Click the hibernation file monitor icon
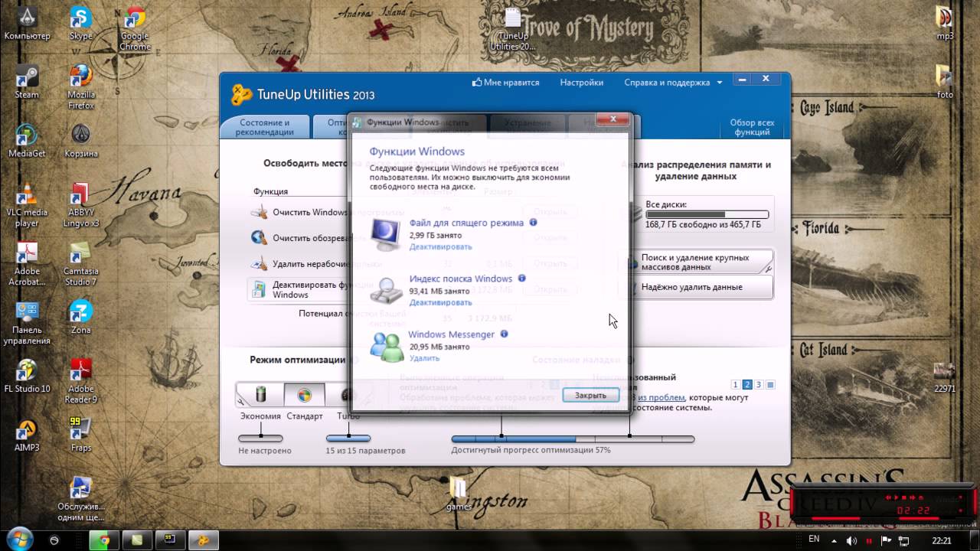Image resolution: width=980 pixels, height=551 pixels. point(387,234)
